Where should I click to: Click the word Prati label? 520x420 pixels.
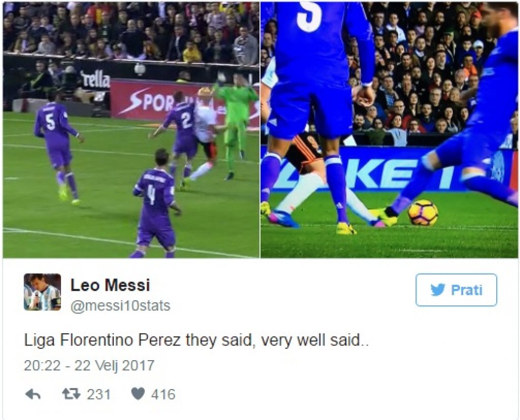[466, 290]
